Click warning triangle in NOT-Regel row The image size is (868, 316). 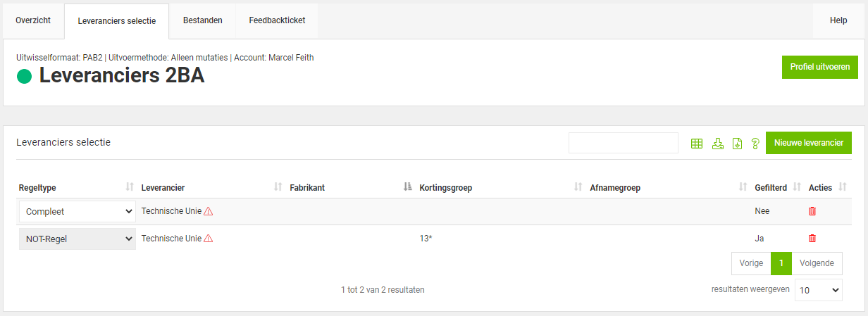(x=209, y=239)
